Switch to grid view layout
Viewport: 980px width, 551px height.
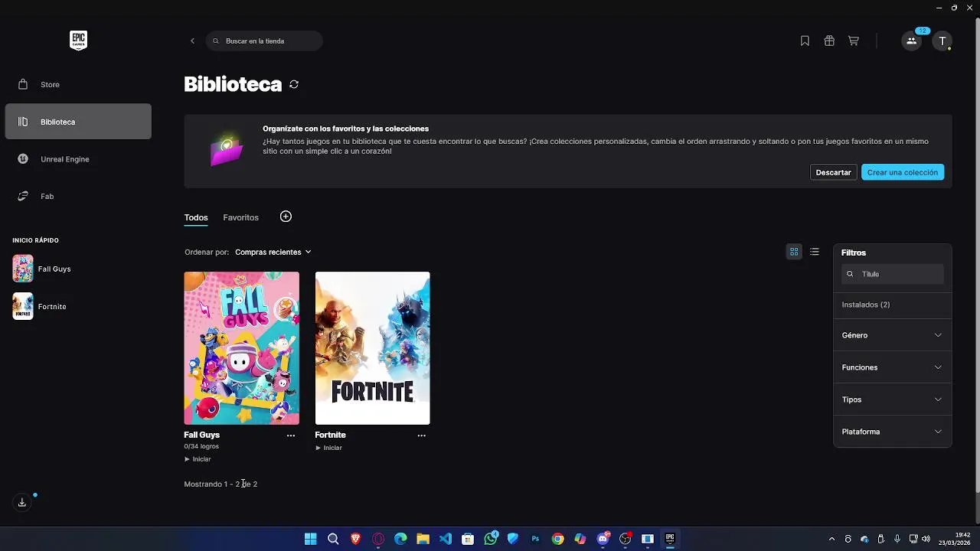pos(794,252)
